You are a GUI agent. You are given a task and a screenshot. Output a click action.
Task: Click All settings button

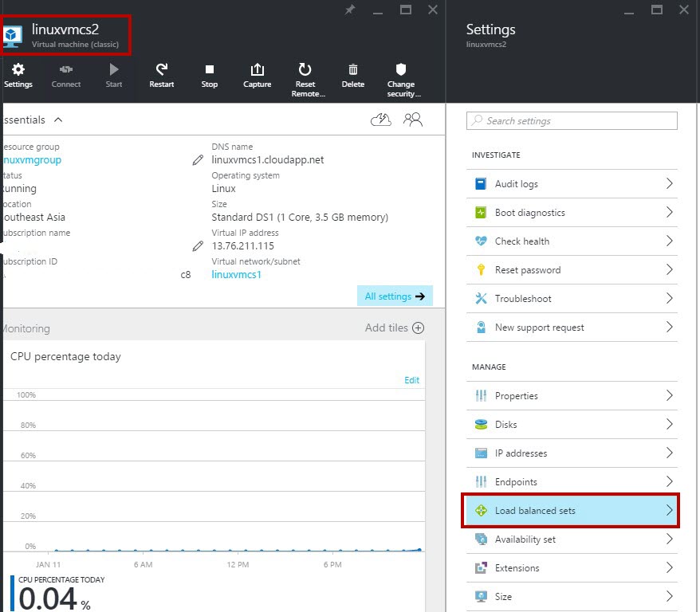coord(395,296)
